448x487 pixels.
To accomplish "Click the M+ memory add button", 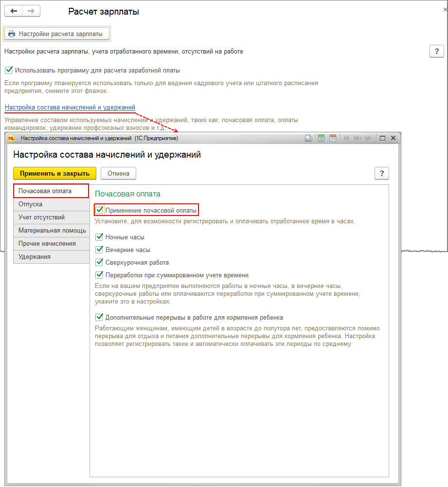I will pos(358,138).
